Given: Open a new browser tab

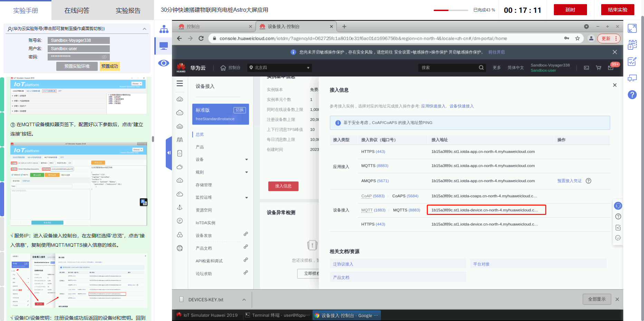Looking at the screenshot, I should tap(344, 27).
